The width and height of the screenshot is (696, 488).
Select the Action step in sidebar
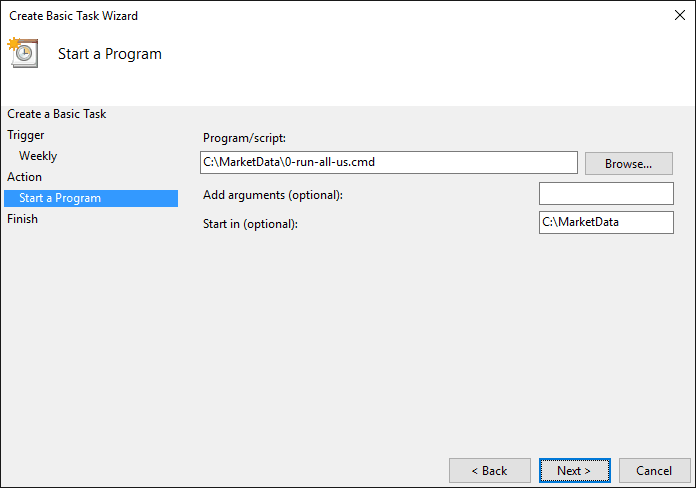pos(24,177)
